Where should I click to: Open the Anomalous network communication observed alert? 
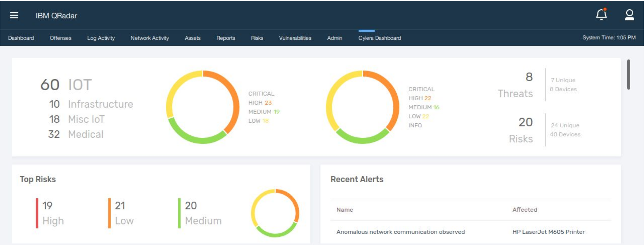tap(400, 232)
